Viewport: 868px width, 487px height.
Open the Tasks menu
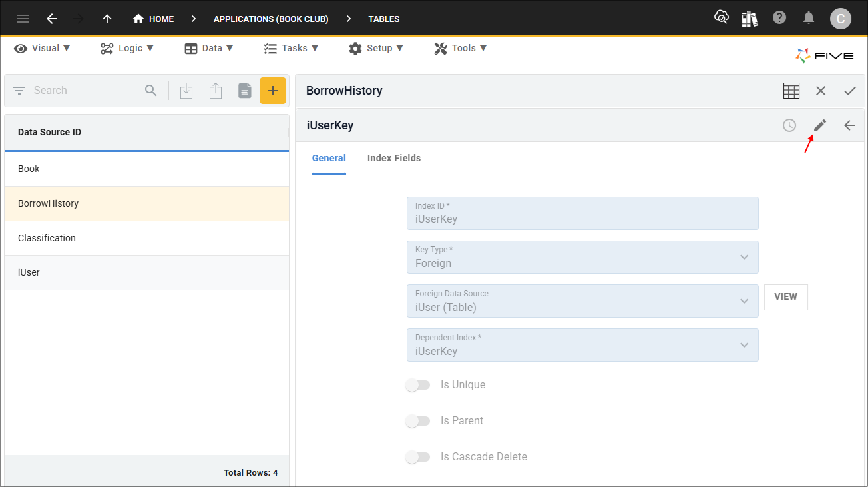click(291, 48)
